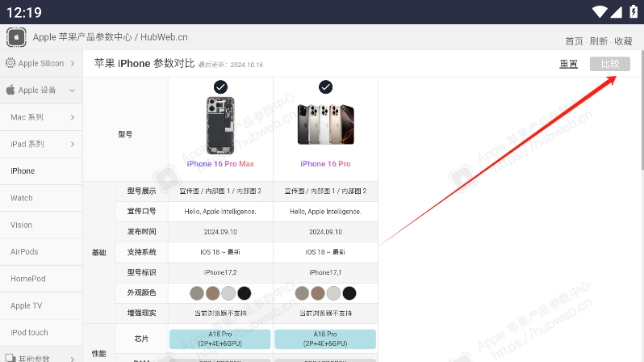This screenshot has height=362, width=644.
Task: View iPhone 16 Pro Max internal image thumbnail
Action: 220,125
